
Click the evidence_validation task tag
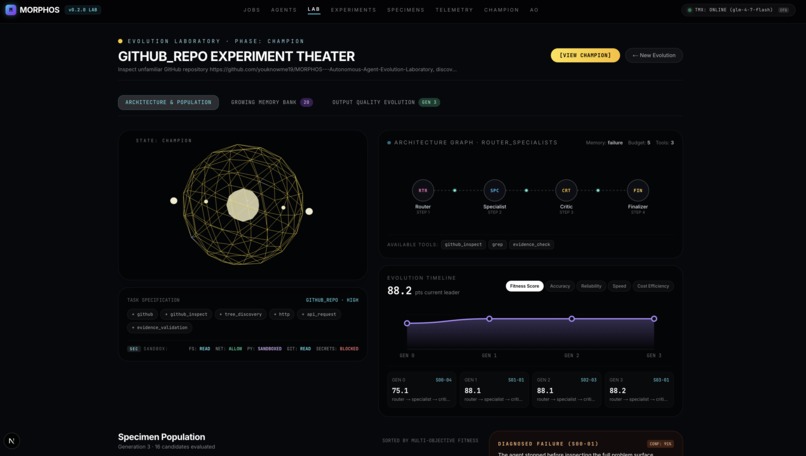pos(160,327)
